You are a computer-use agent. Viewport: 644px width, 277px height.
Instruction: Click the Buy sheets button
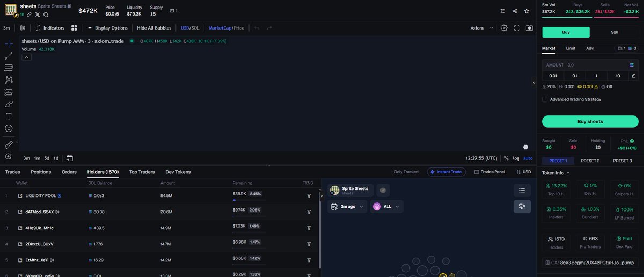point(590,122)
